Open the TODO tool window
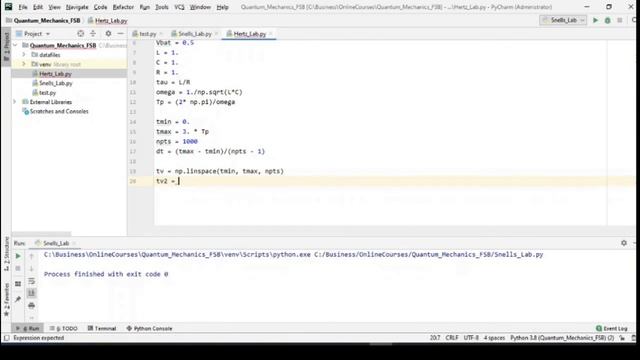This screenshot has width=640, height=360. pos(64,328)
